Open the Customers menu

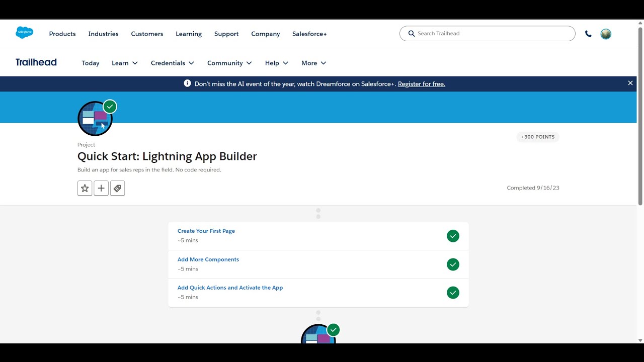coord(147,34)
